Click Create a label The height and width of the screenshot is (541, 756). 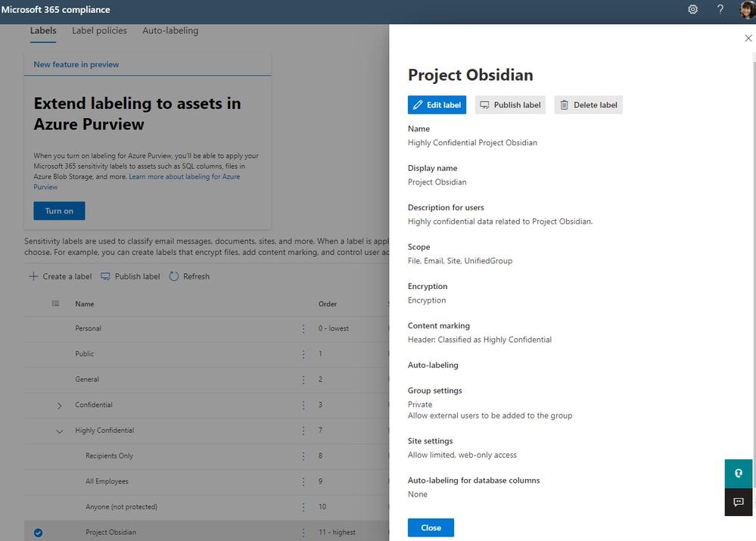pos(61,276)
